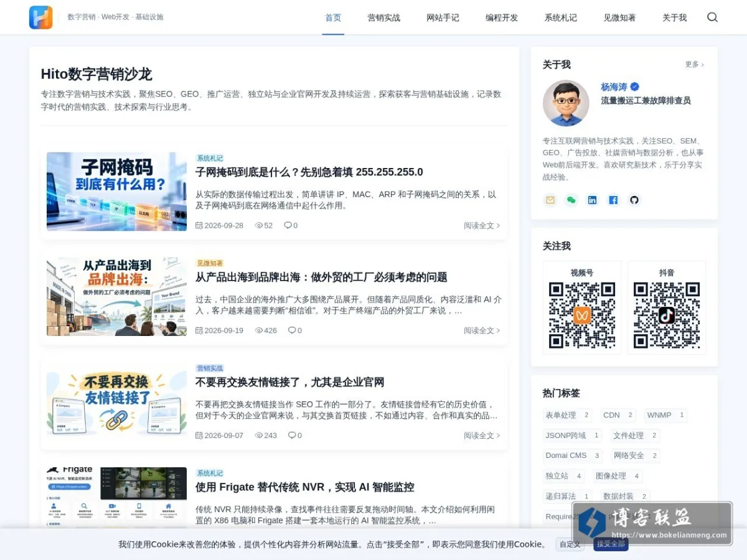
Task: Select the CDN tag
Action: click(x=618, y=415)
